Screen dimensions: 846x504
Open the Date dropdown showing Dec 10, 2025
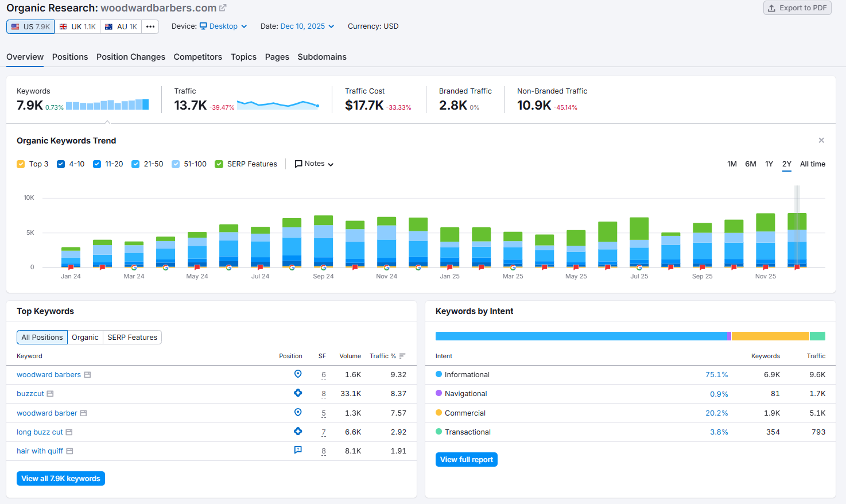tap(303, 26)
